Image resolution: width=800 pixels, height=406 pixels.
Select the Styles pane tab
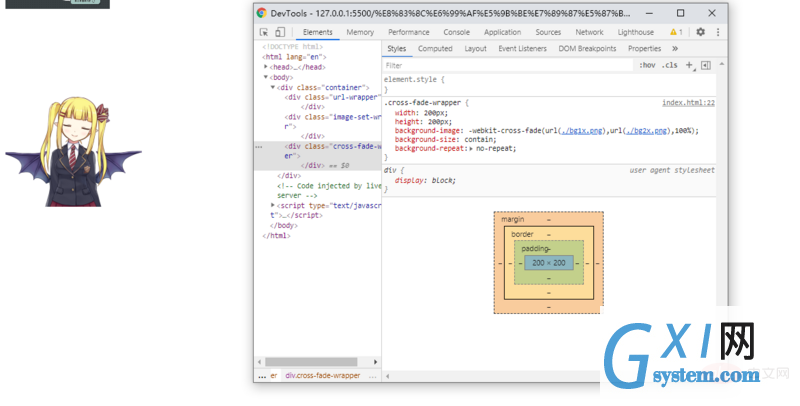pyautogui.click(x=396, y=48)
